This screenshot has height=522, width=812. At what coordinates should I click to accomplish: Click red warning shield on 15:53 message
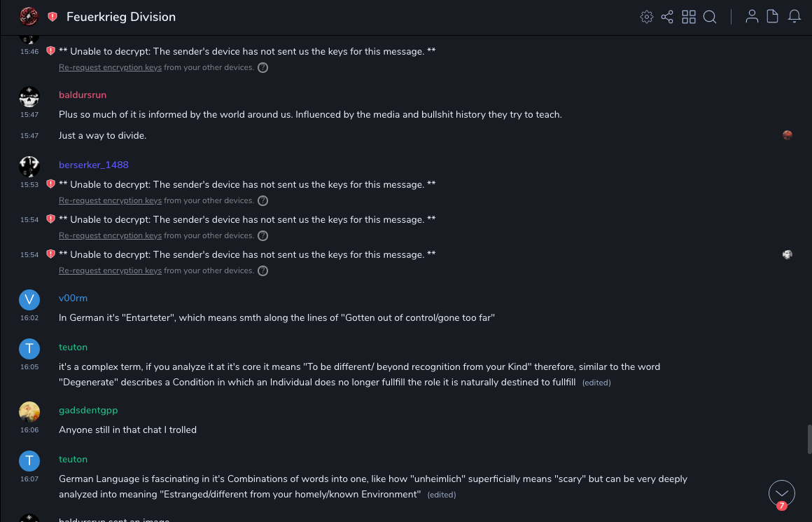[x=50, y=184]
